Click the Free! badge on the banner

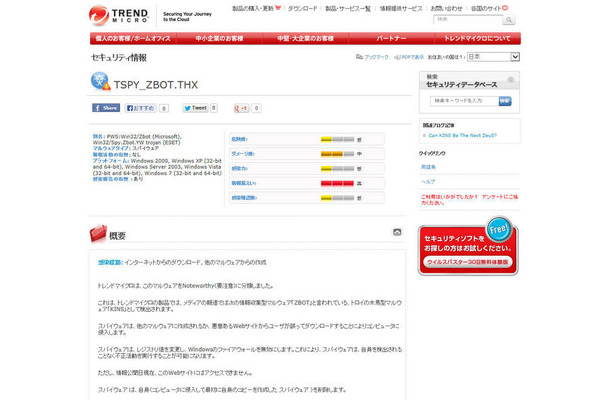[x=499, y=229]
